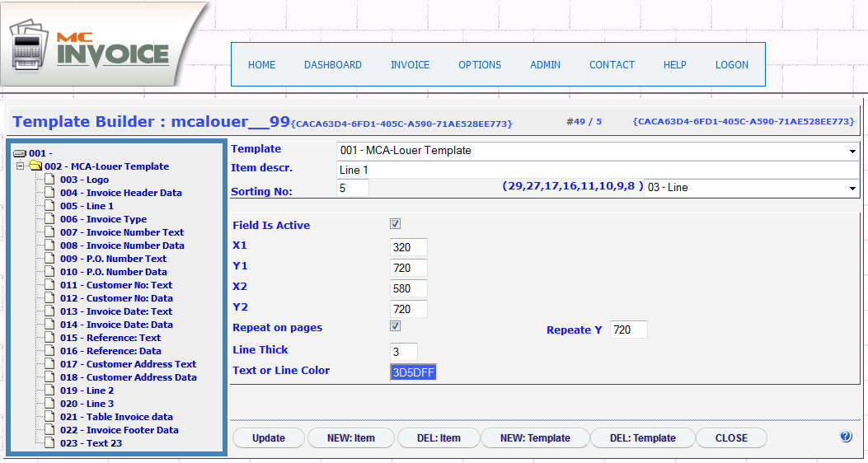Click the Text or Line Color field 3D5DFF
This screenshot has width=868, height=463.
(413, 372)
